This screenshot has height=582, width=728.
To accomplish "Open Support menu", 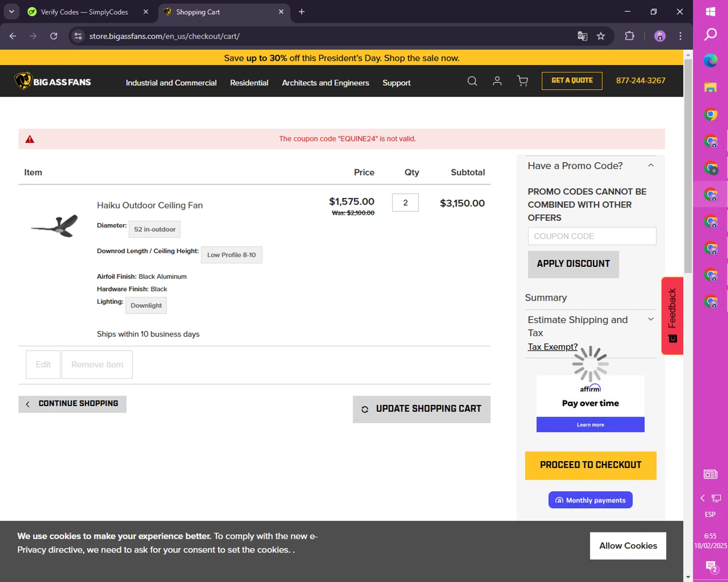I will [x=397, y=83].
